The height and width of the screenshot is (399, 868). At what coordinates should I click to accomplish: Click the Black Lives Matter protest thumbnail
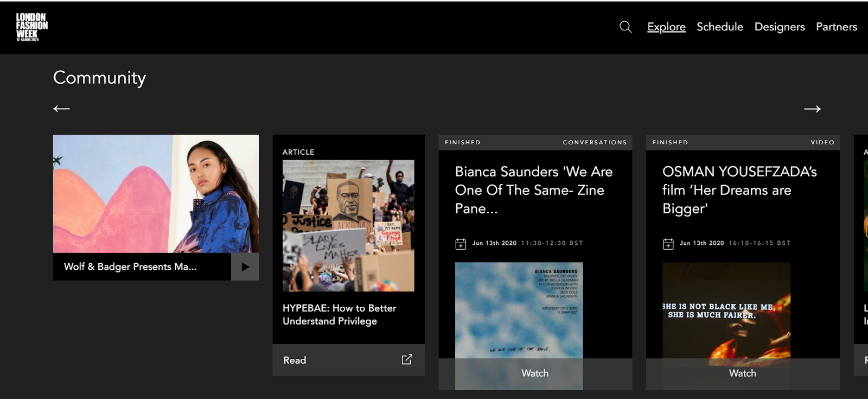[x=348, y=226]
